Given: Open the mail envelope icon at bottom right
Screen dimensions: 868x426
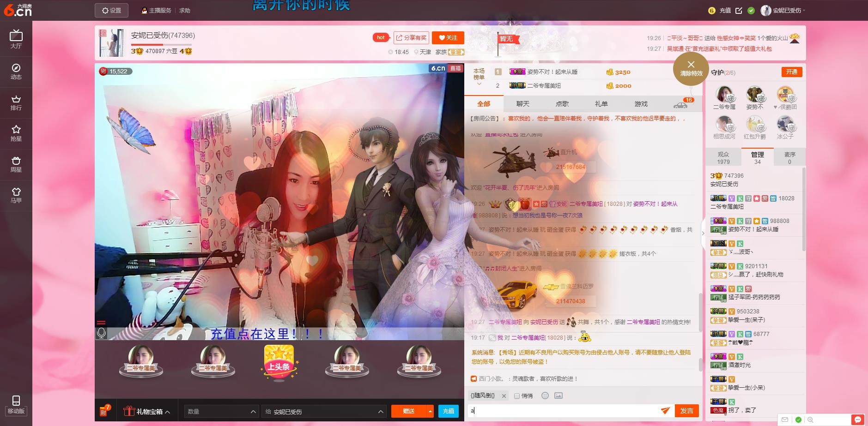Looking at the screenshot, I should point(785,420).
